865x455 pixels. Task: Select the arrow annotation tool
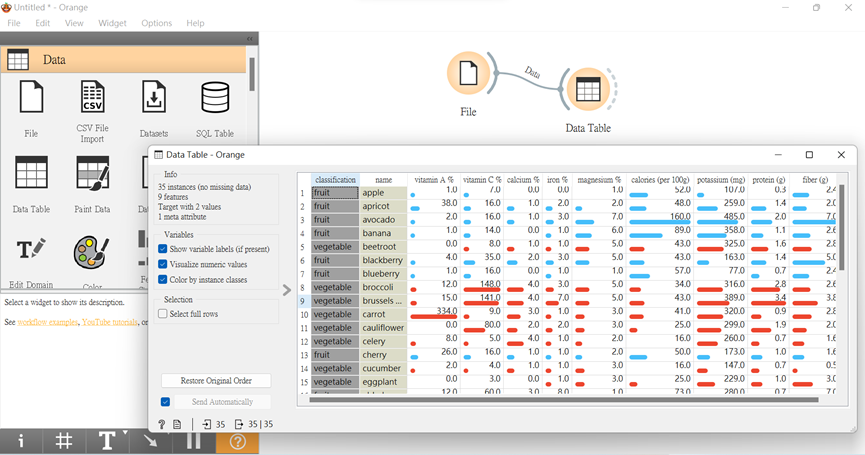[150, 441]
